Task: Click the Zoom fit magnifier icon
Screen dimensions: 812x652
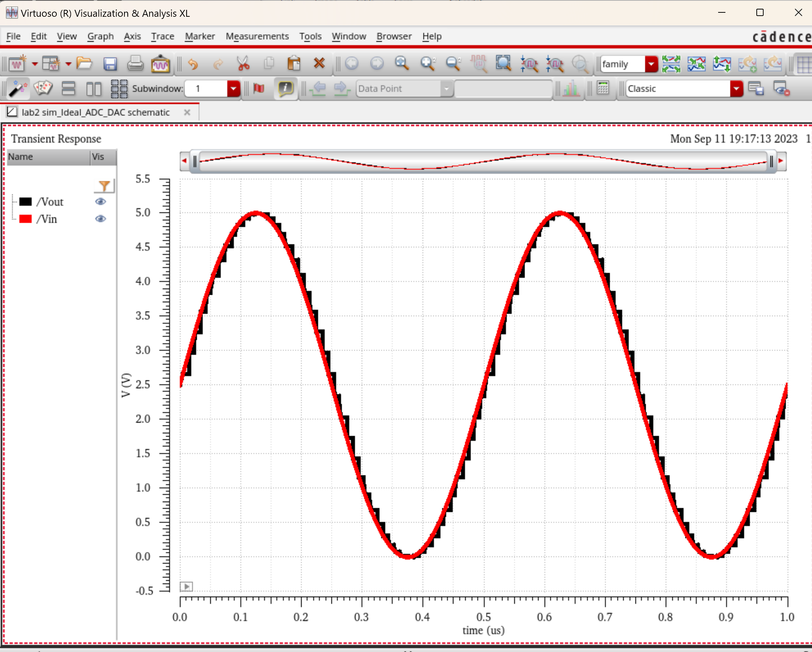Action: tap(402, 63)
